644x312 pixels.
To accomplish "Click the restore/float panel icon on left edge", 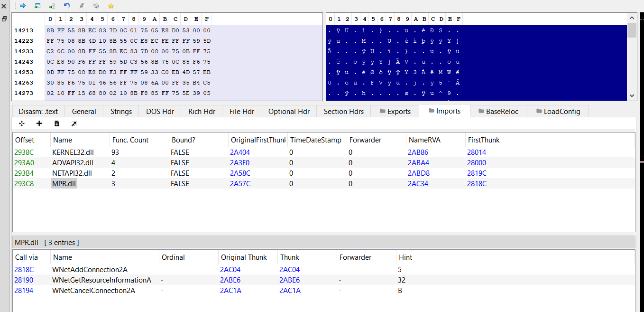I will [x=4, y=19].
